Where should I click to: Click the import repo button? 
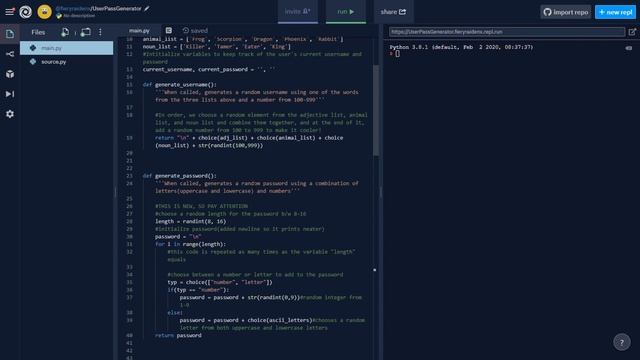[566, 12]
